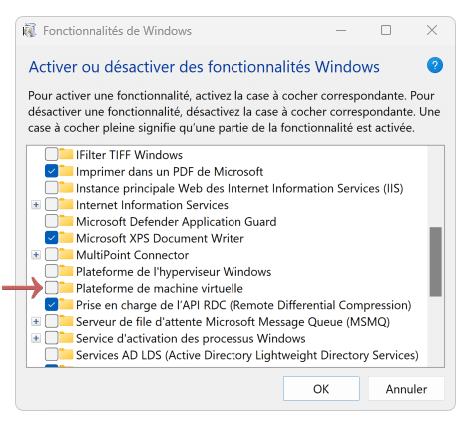Click the Microsoft Defender Application Guard folder icon

[x=66, y=221]
